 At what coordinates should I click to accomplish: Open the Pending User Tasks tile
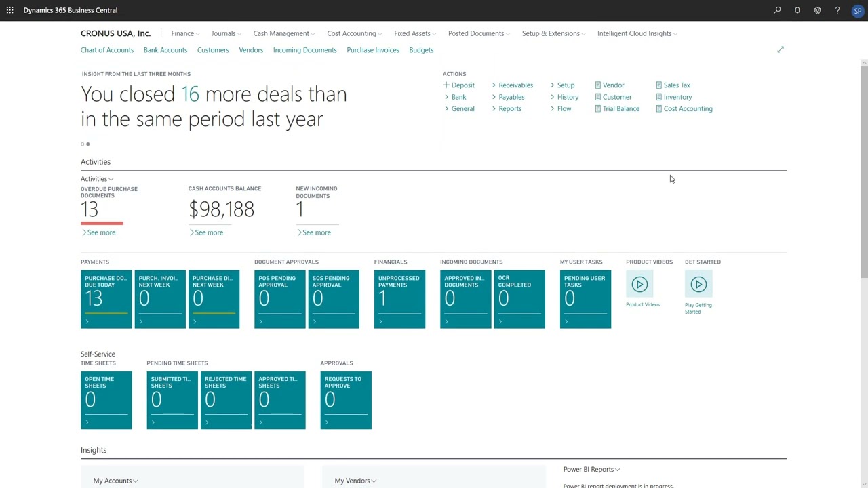click(586, 299)
